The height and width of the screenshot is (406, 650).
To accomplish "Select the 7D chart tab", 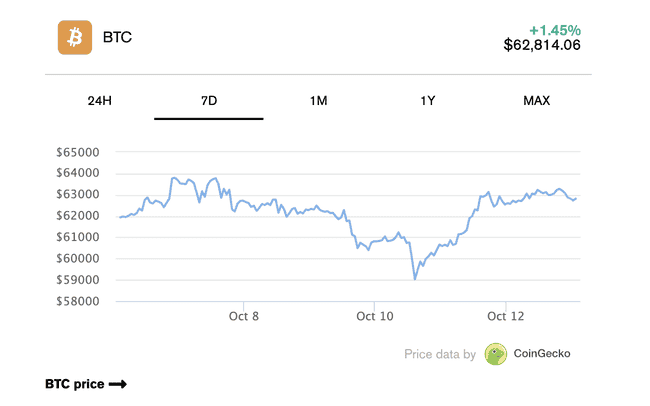I will click(209, 100).
